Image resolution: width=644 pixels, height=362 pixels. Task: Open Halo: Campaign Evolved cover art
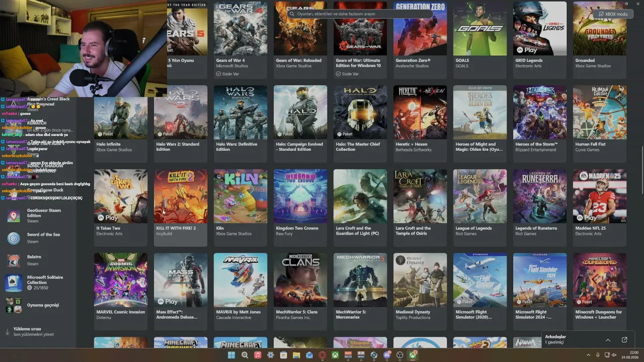click(x=300, y=112)
